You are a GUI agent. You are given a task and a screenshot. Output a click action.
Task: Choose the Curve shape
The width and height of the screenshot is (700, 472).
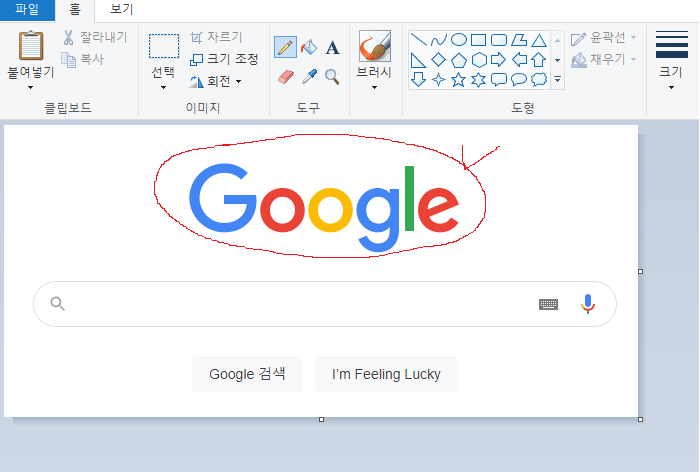pos(438,40)
